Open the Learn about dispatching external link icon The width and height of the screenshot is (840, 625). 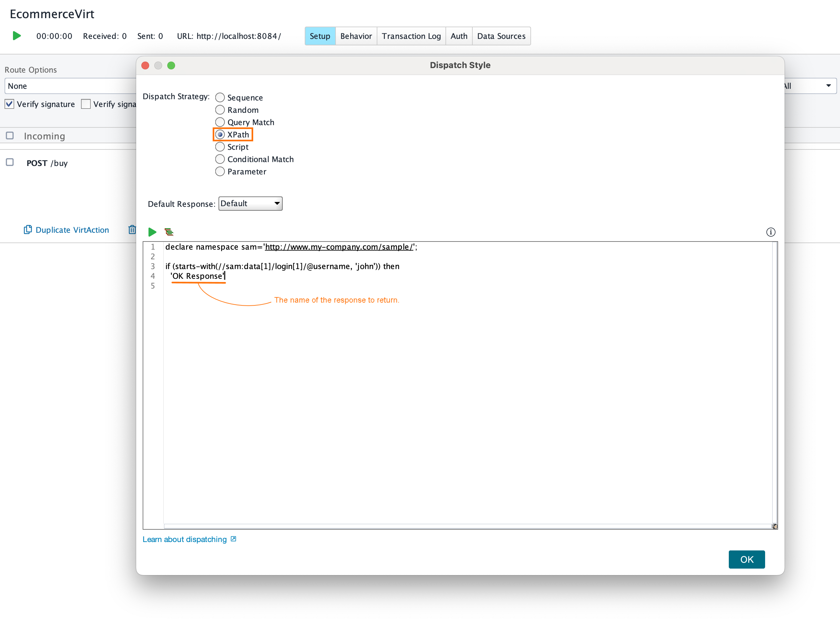(233, 539)
